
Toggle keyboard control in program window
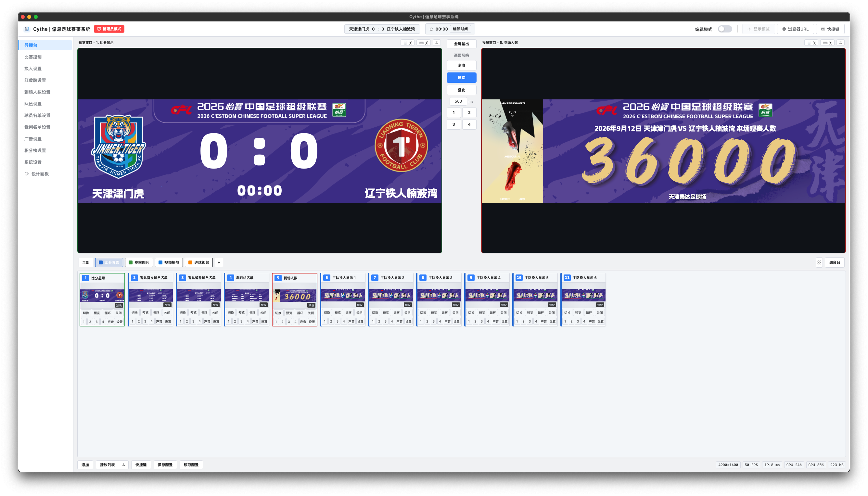click(x=827, y=43)
